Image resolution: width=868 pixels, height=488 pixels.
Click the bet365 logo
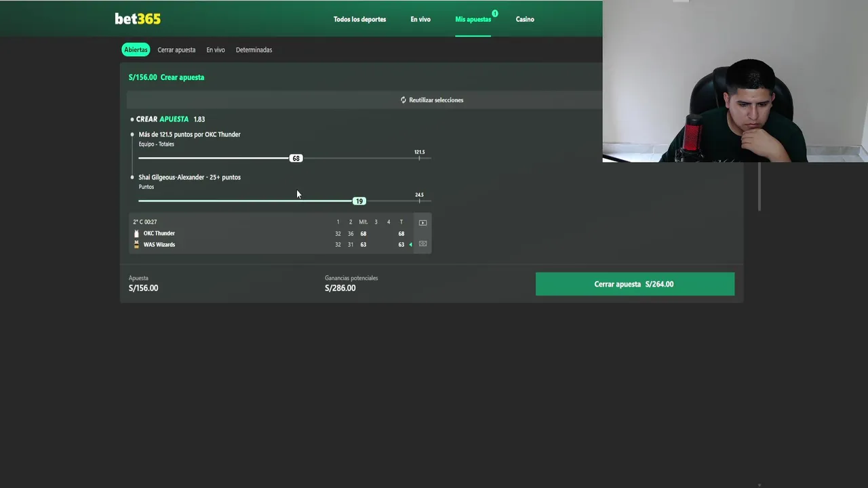coord(138,19)
